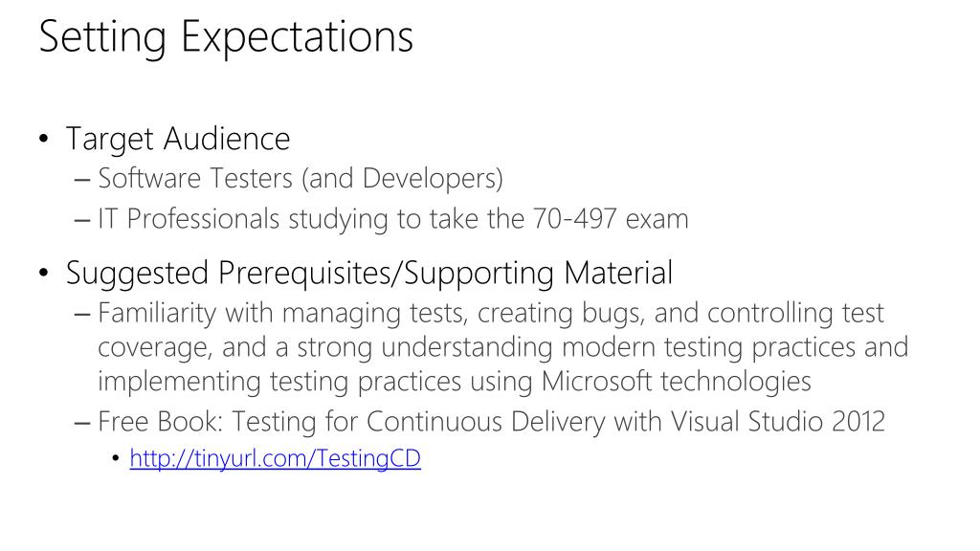Click the word coverage in the paragraph
980x551 pixels.
click(154, 348)
